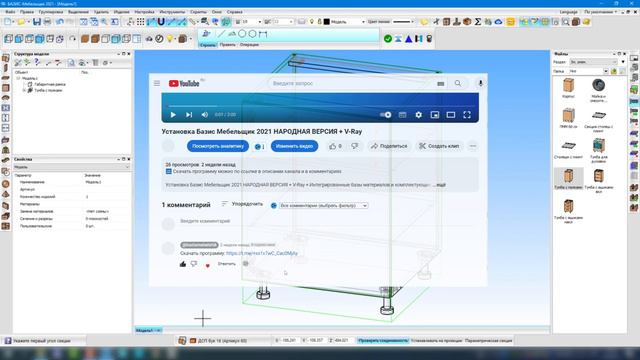Click the Undo arrow icon
640x360 pixels.
tap(60, 22)
